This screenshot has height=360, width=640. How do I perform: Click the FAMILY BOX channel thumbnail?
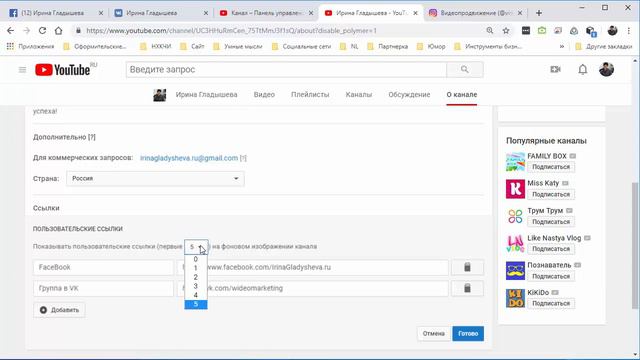click(516, 162)
